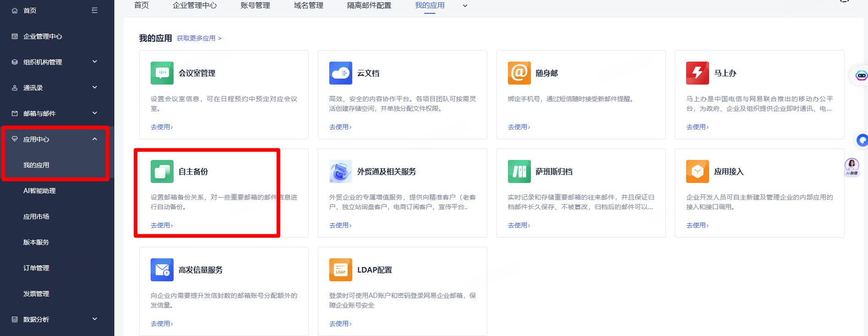
Task: Switch to the 首页 top tab
Action: [141, 6]
